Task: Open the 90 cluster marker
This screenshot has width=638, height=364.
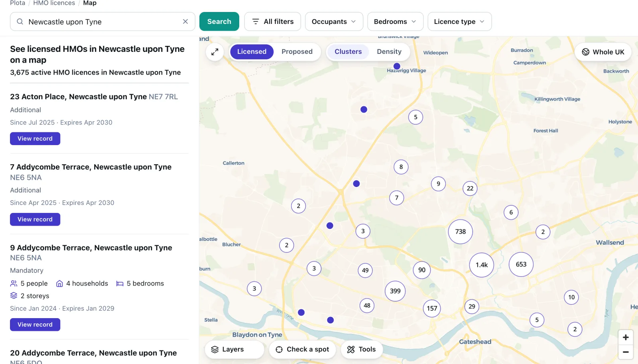Action: pos(422,270)
